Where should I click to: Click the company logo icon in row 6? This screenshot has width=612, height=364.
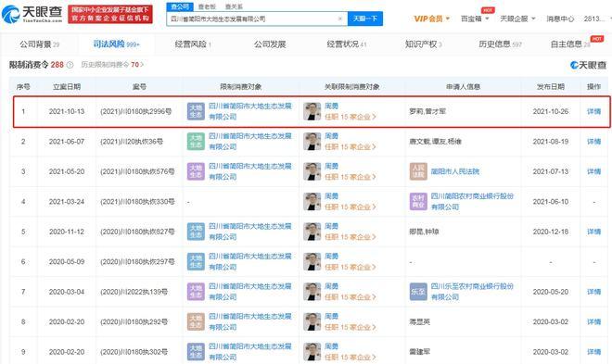click(x=196, y=261)
